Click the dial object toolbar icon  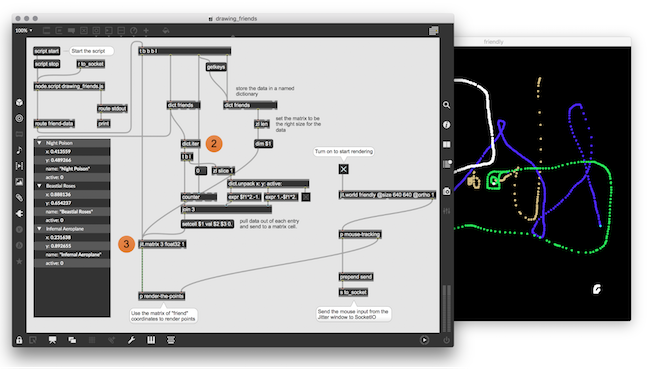click(x=133, y=30)
